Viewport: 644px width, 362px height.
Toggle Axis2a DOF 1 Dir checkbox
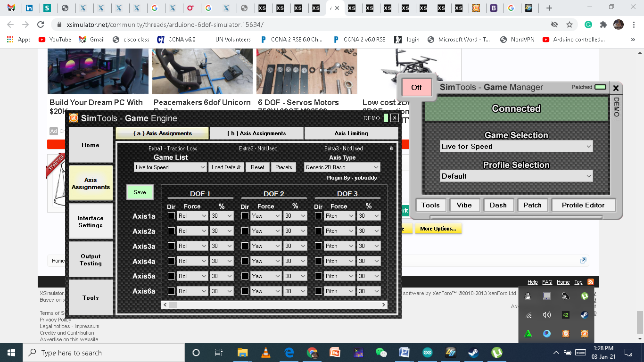click(x=171, y=231)
